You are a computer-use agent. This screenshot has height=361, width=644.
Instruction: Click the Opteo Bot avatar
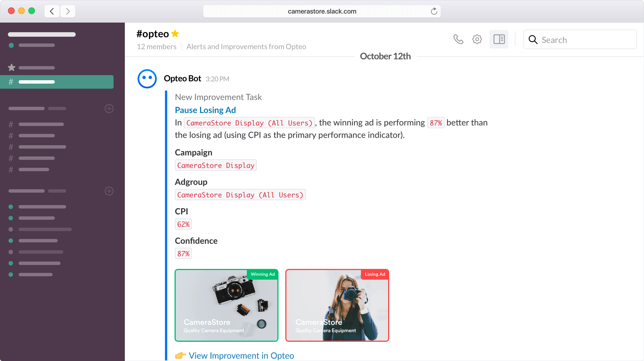point(147,79)
